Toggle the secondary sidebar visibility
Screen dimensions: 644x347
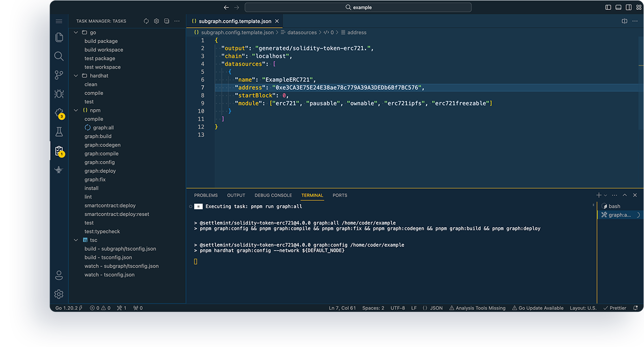pos(628,7)
